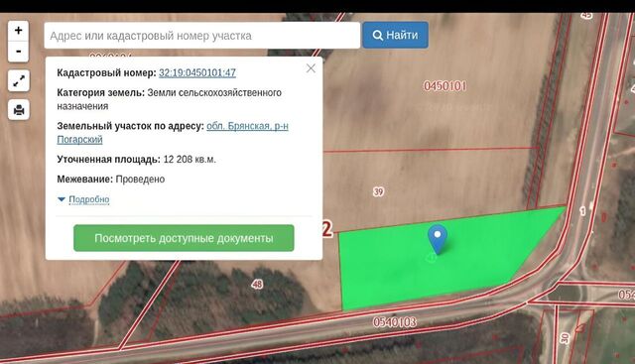Click the Найти search button
635x364 pixels.
pos(395,36)
